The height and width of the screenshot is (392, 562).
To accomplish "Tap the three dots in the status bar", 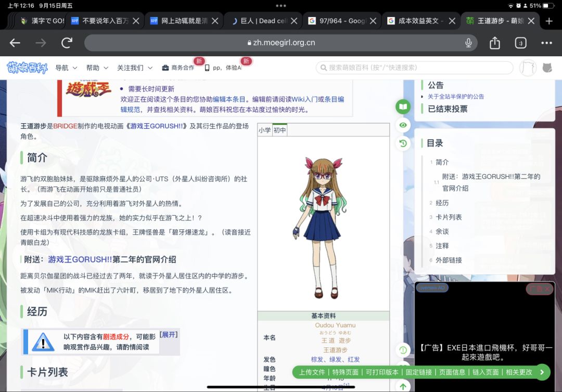I will (x=281, y=6).
